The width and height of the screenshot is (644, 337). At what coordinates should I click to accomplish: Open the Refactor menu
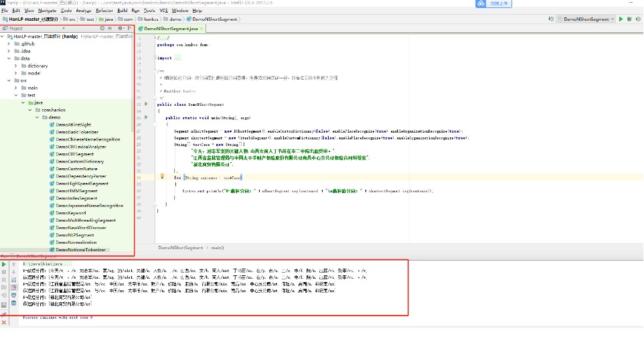tap(104, 10)
